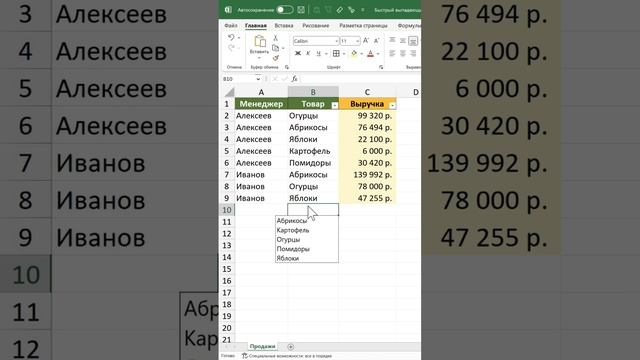Switch to the Формулы ribbon tab

[409, 25]
